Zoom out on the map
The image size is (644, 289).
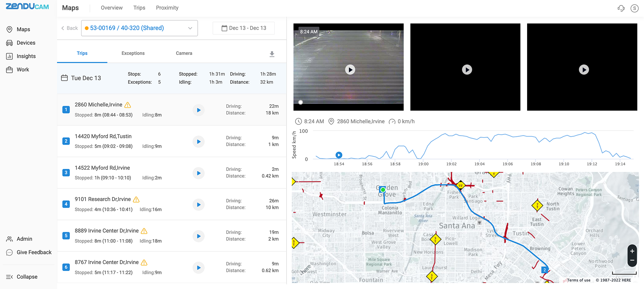pos(632,260)
